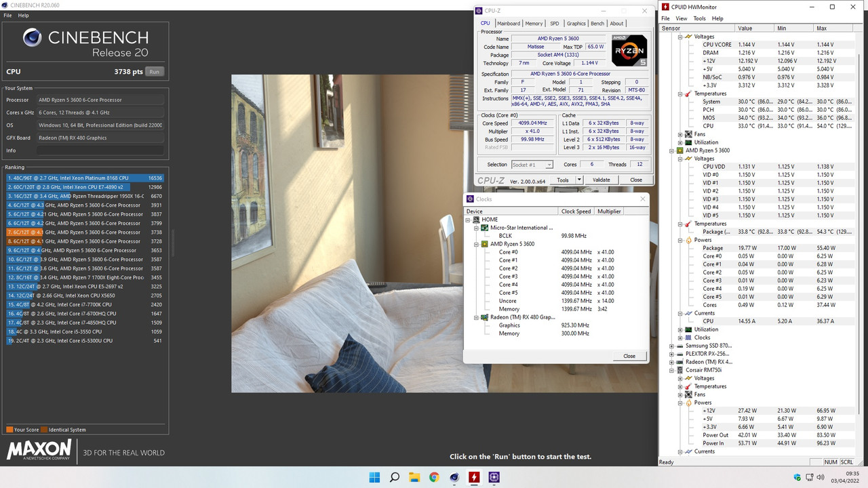Open HWMonitor View menu
This screenshot has height=488, width=868.
tap(682, 18)
